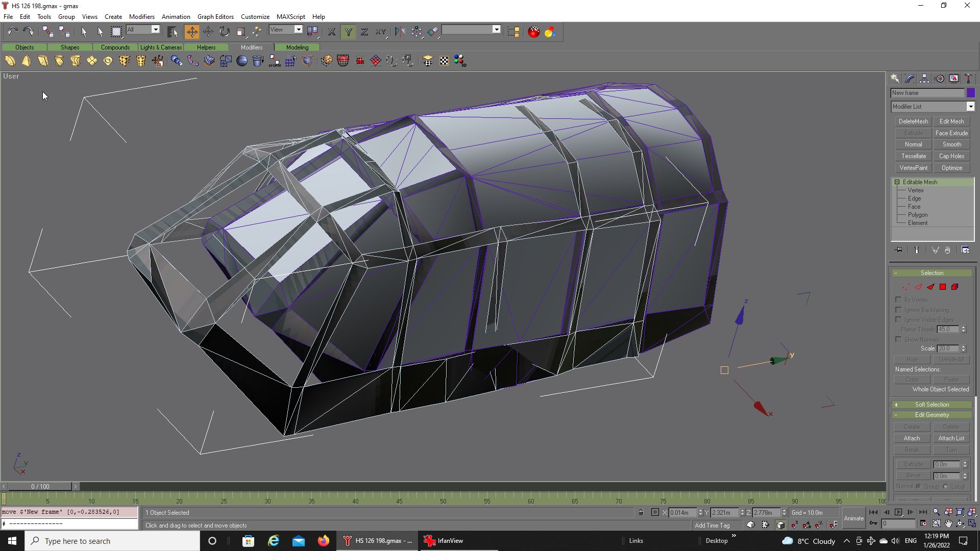
Task: Select the Local normal radio button
Action: tap(946, 487)
